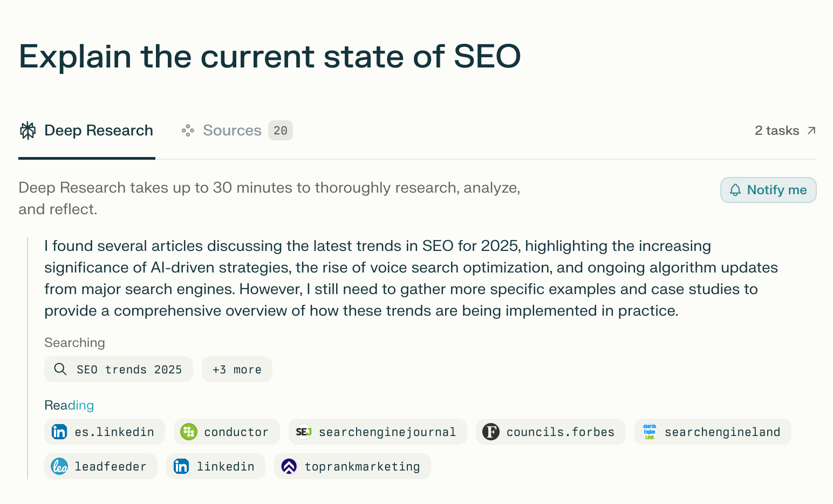Click the magnifier icon in search chip
This screenshot has height=504, width=833.
pyautogui.click(x=60, y=369)
